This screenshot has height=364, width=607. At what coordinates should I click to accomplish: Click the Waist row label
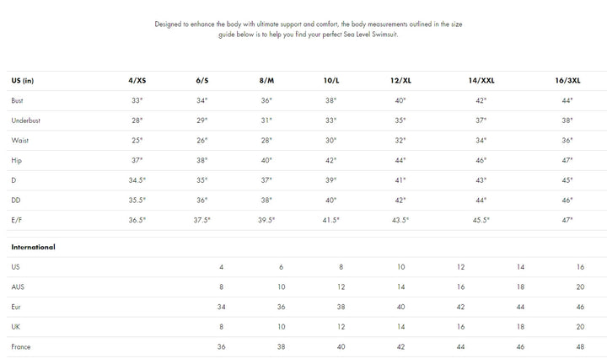(19, 140)
